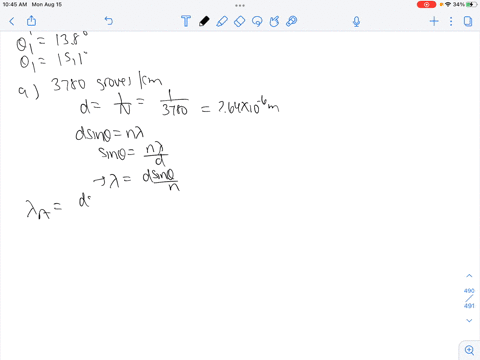Select the Lasso selection tool
The width and height of the screenshot is (480, 360).
[x=257, y=21]
